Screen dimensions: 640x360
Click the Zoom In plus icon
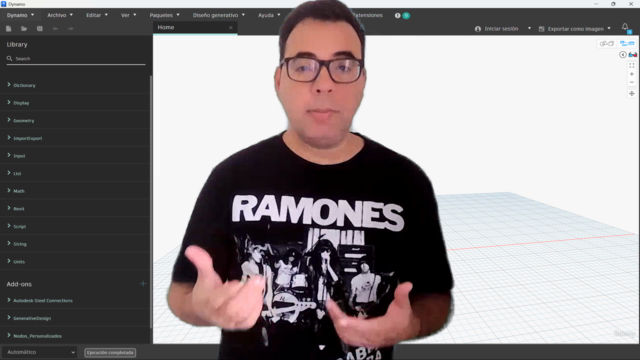632,74
